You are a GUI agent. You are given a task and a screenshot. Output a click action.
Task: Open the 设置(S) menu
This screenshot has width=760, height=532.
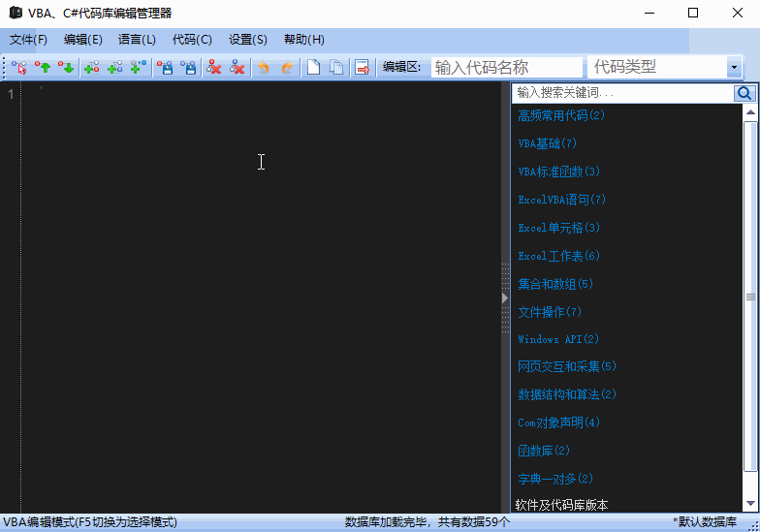(x=247, y=40)
